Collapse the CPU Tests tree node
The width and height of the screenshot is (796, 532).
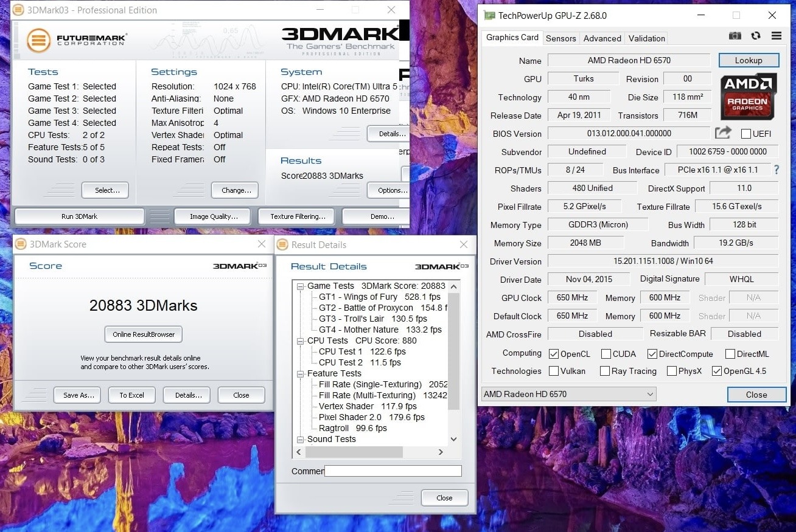tap(301, 340)
